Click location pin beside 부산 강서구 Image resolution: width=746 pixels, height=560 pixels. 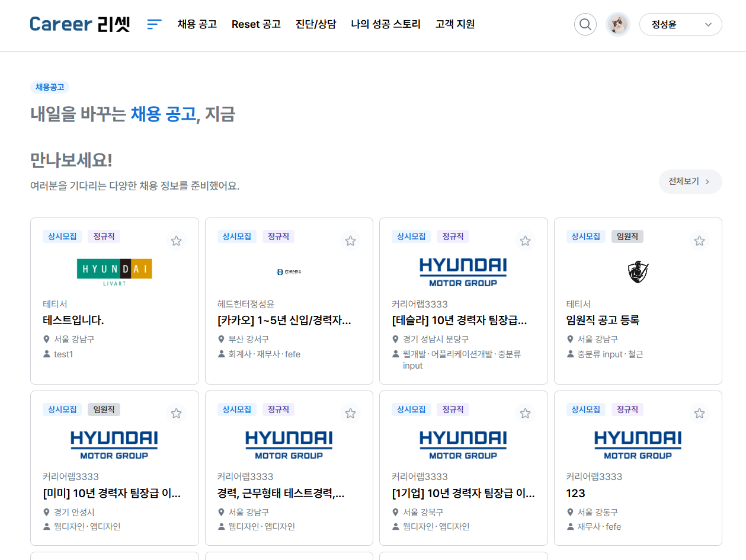[x=222, y=340]
